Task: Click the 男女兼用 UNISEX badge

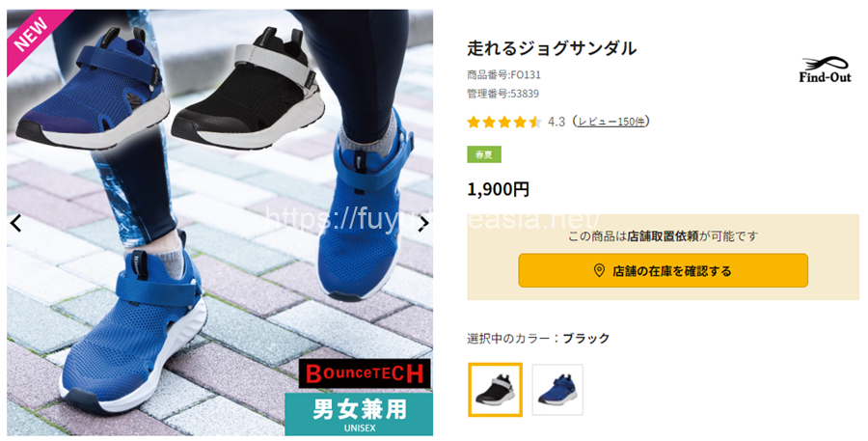Action: (359, 414)
